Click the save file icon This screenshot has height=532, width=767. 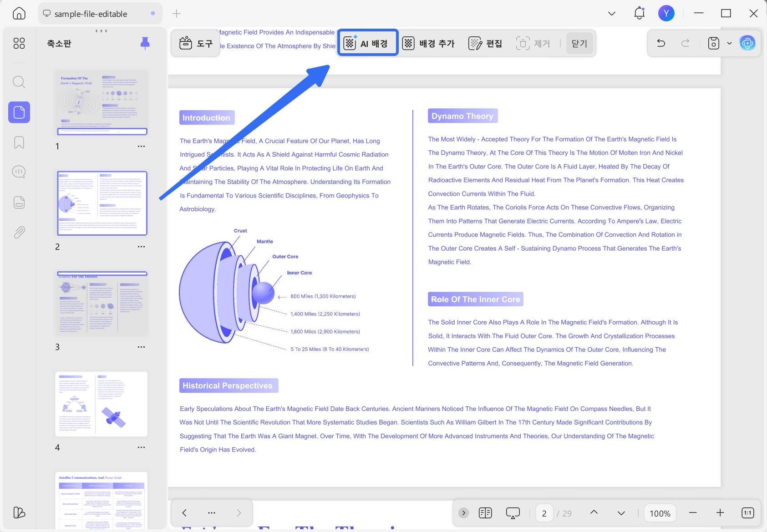[x=713, y=43]
